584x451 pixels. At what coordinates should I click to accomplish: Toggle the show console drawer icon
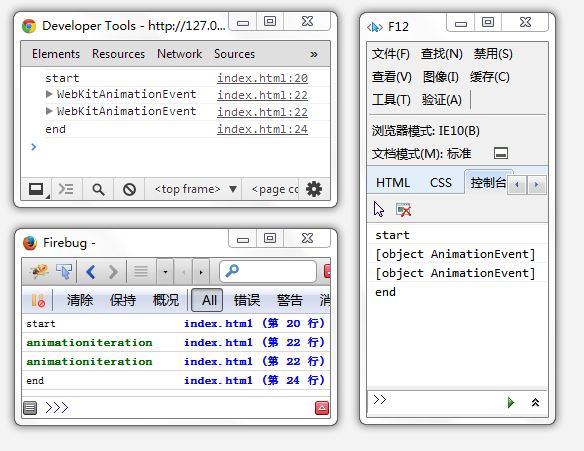(x=66, y=189)
